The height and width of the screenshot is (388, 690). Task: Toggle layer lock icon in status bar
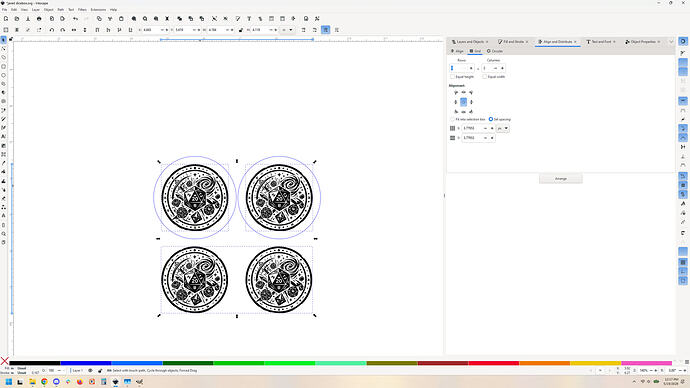pyautogui.click(x=100, y=370)
